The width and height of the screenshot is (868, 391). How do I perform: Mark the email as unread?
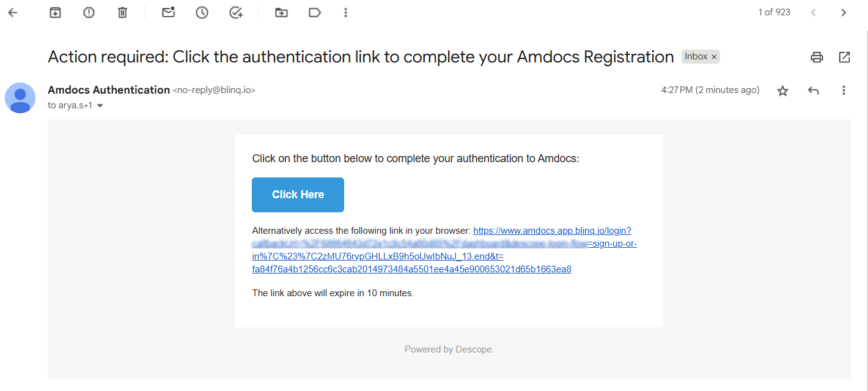[x=168, y=12]
